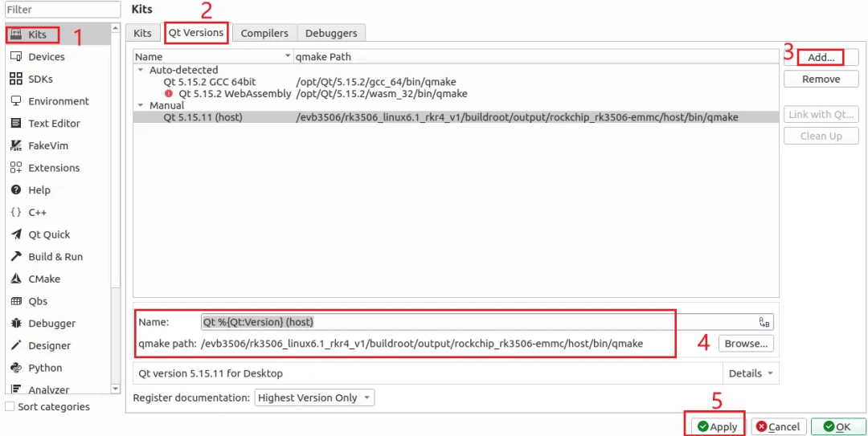
Task: Click the Name column sort arrow
Action: tap(287, 56)
